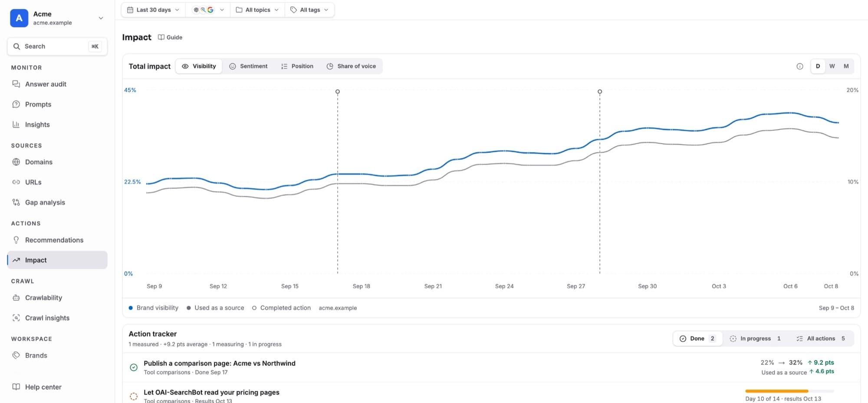Select the Position metric tab
868x403 pixels.
click(x=297, y=66)
